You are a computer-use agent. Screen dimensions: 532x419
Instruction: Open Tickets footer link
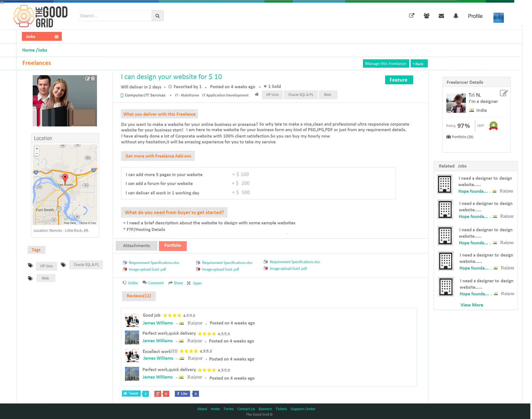point(281,409)
